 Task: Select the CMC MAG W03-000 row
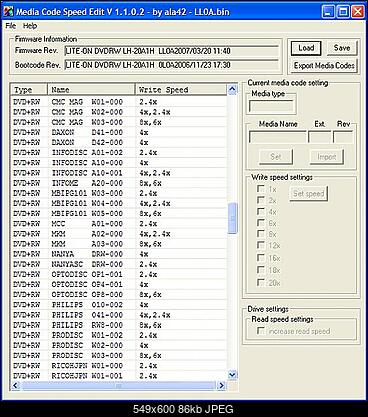[x=119, y=122]
